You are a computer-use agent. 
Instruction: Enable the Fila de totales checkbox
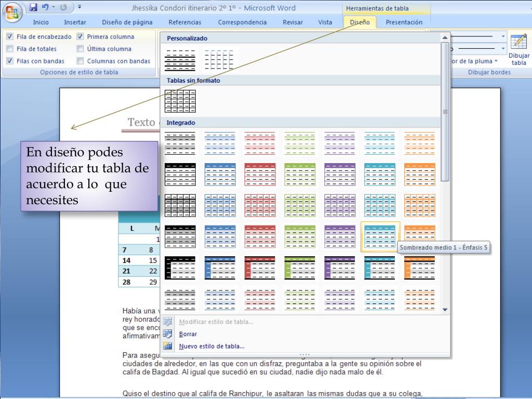pos(10,48)
